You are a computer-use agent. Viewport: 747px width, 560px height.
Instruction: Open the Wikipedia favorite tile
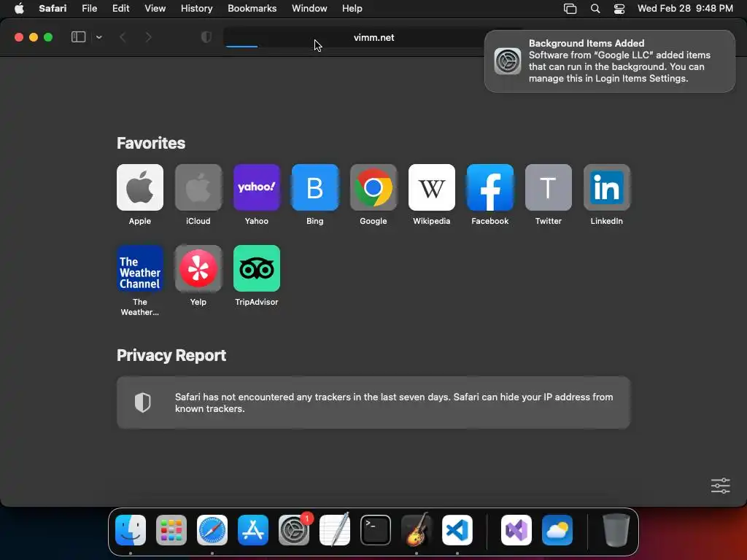[x=432, y=187]
